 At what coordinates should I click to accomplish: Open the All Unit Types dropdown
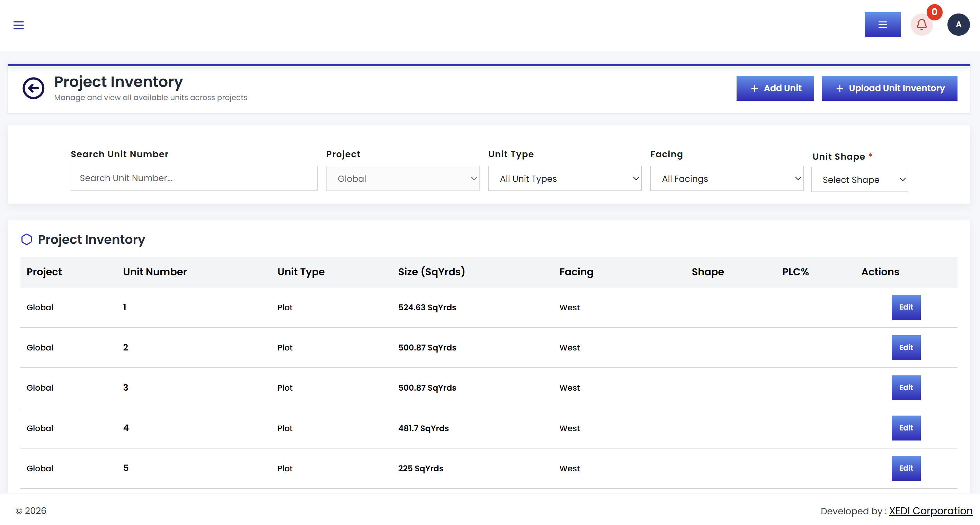(564, 178)
